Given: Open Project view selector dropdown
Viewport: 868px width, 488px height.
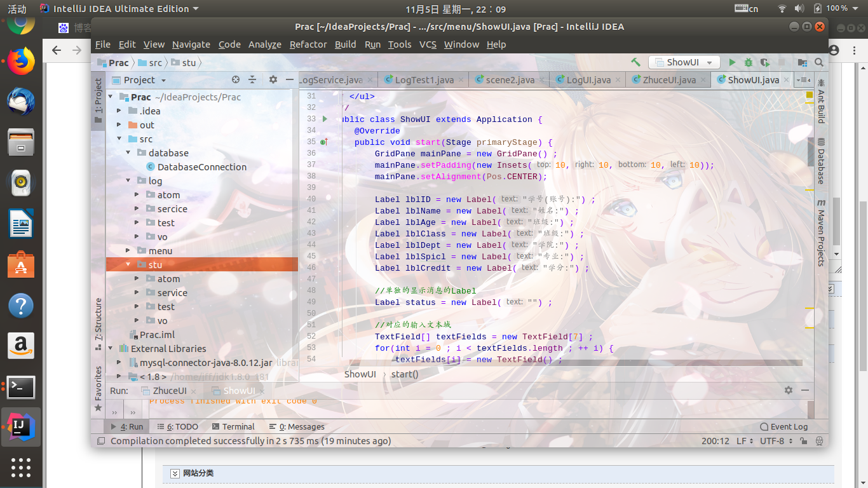Looking at the screenshot, I should [x=139, y=80].
